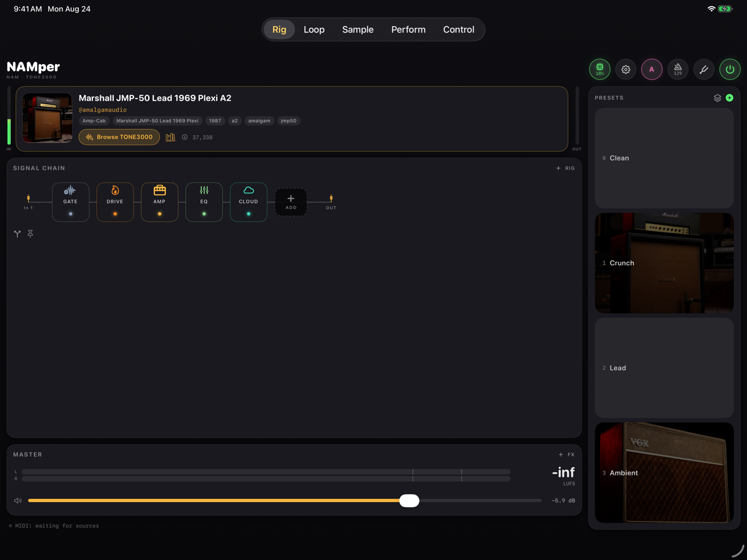Select the jmp50 tag
Image resolution: width=747 pixels, height=560 pixels.
pyautogui.click(x=289, y=121)
